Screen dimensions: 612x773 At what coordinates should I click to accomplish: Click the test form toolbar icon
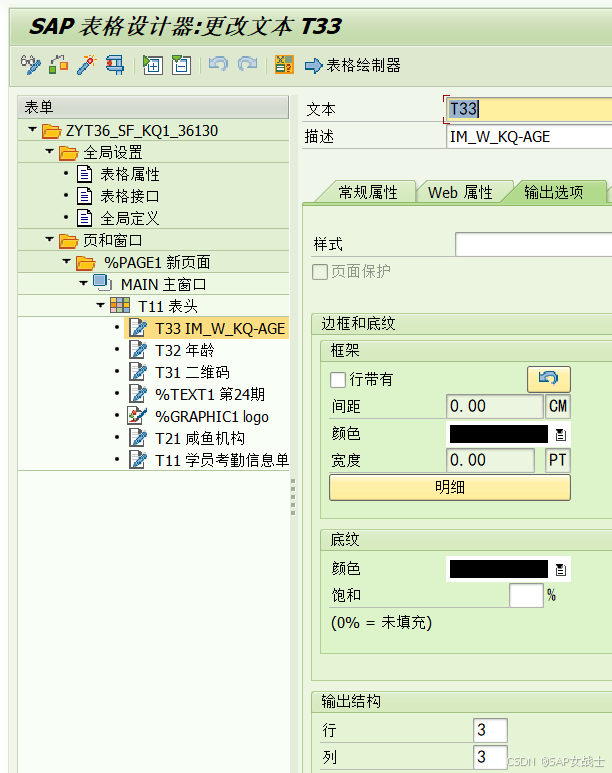pyautogui.click(x=115, y=65)
